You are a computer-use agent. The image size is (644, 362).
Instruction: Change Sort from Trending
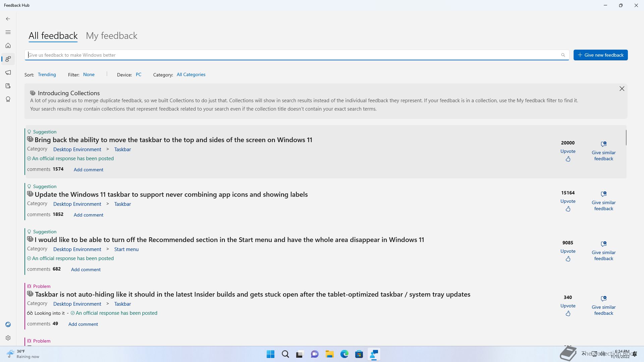pos(47,74)
